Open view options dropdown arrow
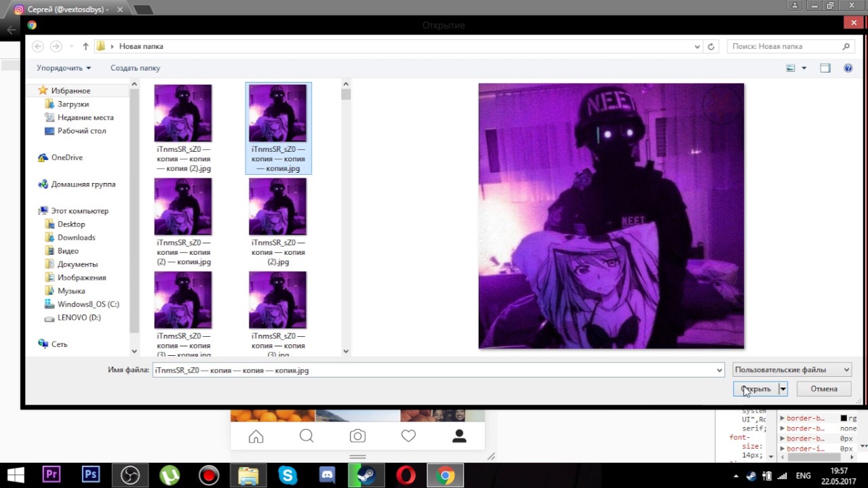The width and height of the screenshot is (868, 488). (804, 68)
